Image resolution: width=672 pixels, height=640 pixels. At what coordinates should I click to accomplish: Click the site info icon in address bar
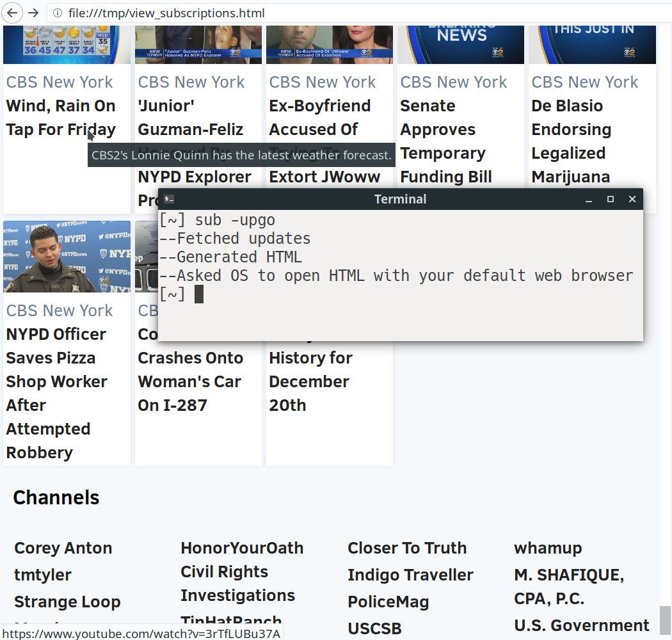[58, 13]
